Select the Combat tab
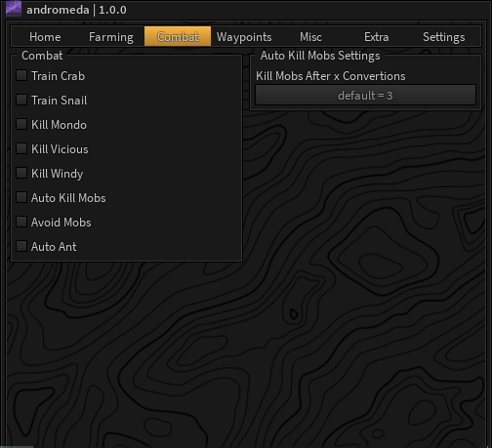Viewport: 492px width, 448px height. (178, 36)
